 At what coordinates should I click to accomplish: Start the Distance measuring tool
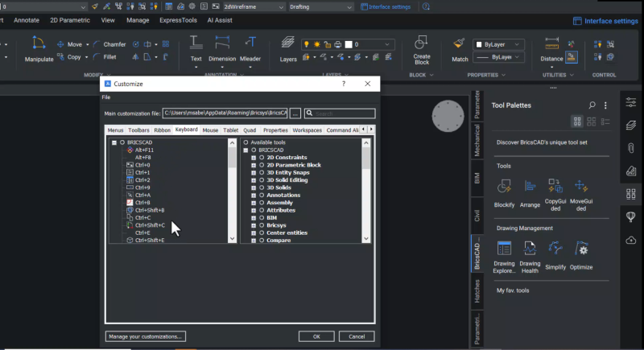(x=551, y=50)
